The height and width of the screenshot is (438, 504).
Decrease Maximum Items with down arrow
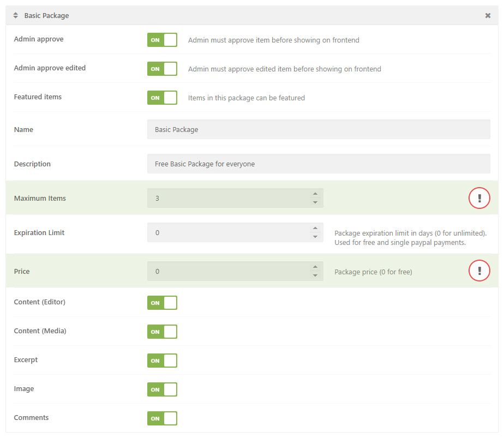[x=315, y=202]
